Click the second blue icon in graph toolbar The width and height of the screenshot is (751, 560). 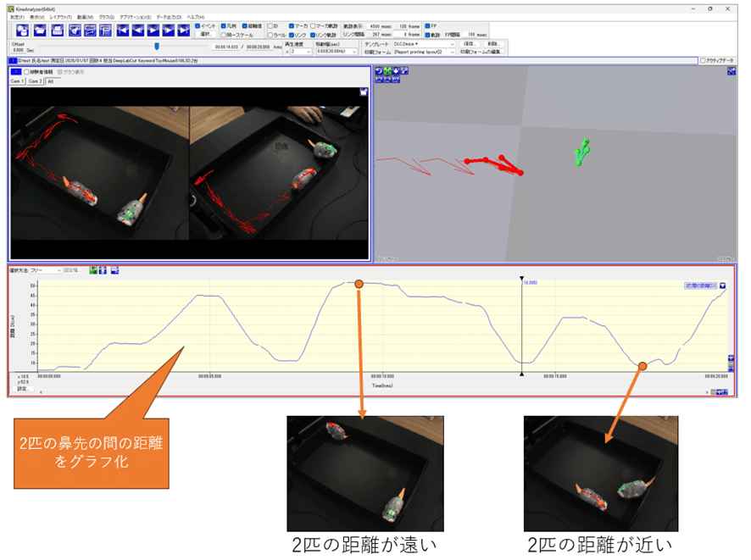(x=103, y=270)
